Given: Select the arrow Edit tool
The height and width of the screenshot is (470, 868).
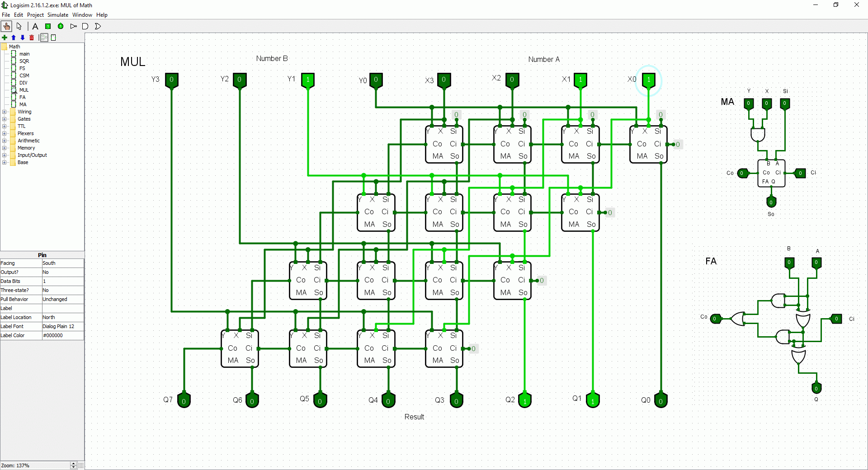Looking at the screenshot, I should coord(19,26).
